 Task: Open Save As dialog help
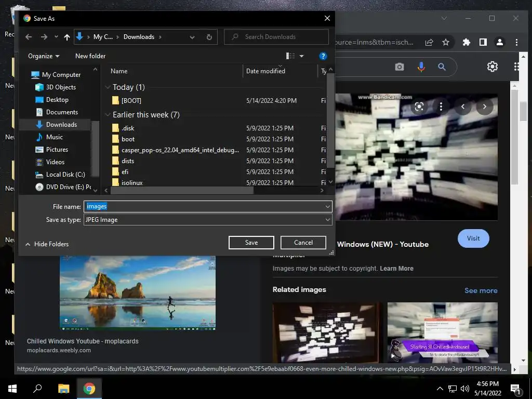(323, 56)
